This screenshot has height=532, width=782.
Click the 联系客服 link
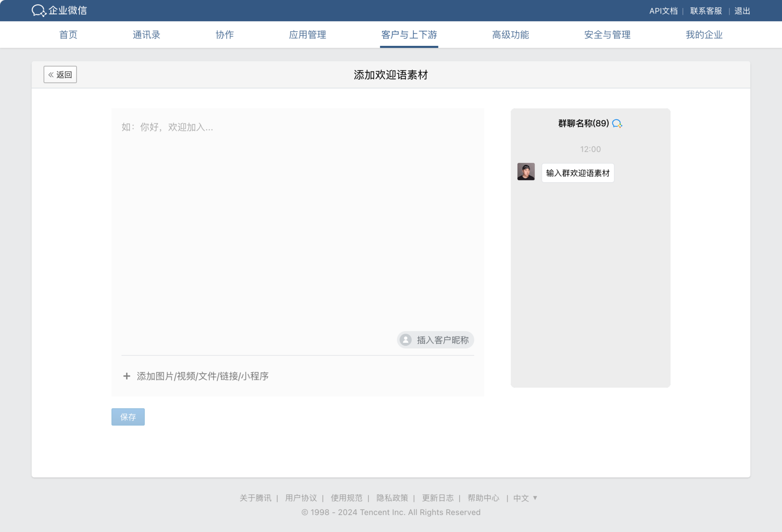706,11
